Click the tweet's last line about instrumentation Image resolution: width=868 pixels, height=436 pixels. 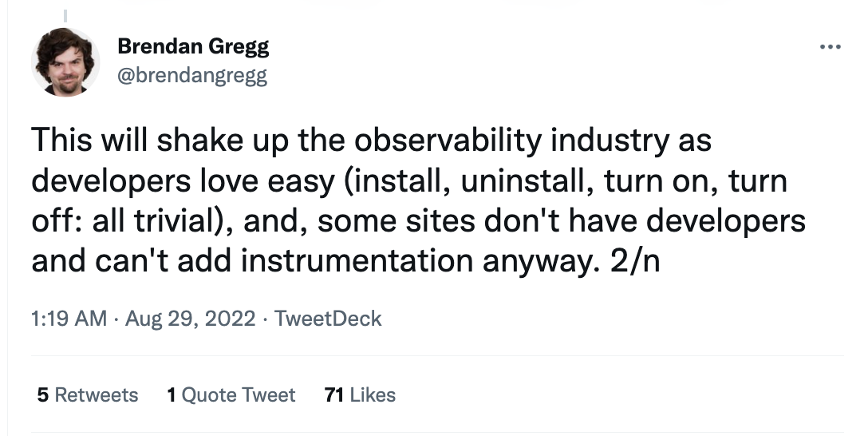point(345,261)
